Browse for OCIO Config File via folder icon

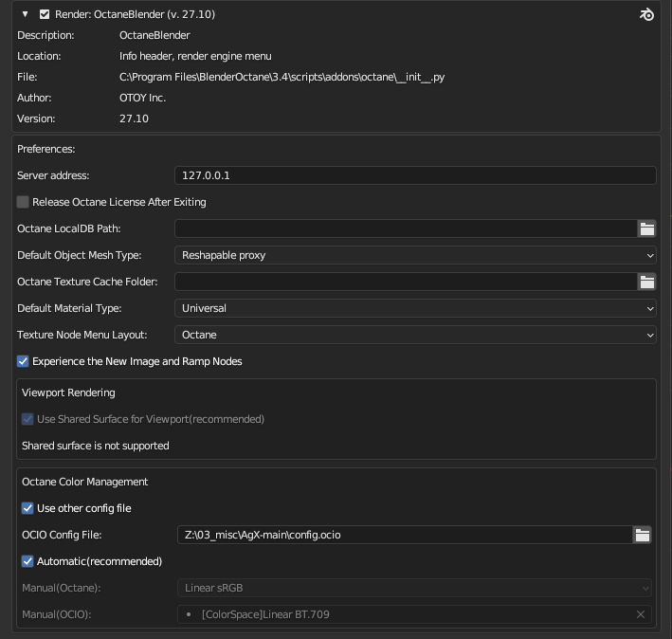pyautogui.click(x=643, y=535)
